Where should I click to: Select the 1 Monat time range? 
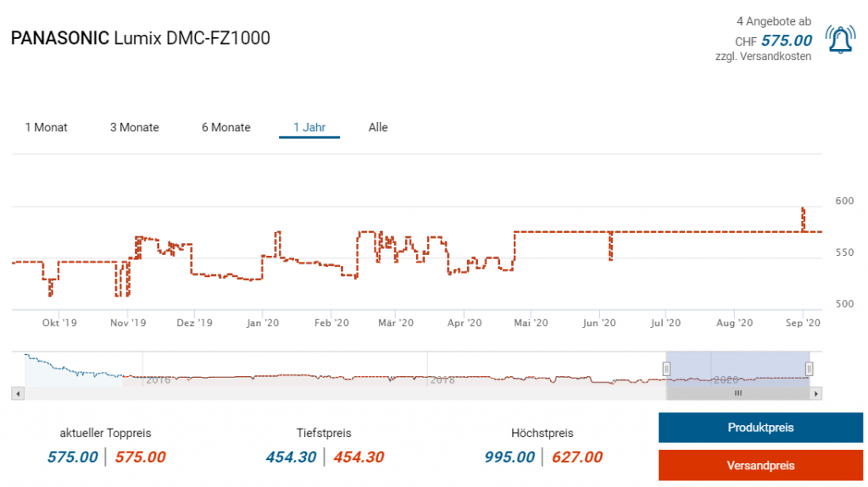tap(46, 128)
